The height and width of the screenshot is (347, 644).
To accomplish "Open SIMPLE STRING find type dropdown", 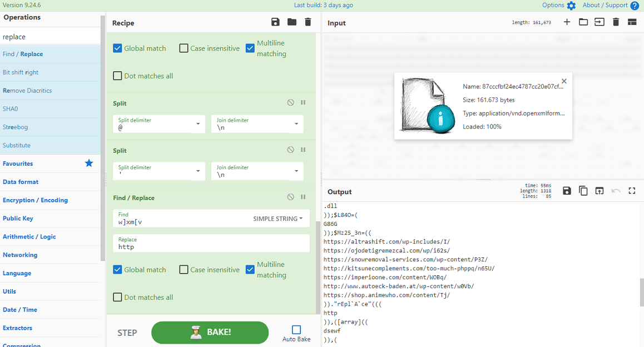I will [x=278, y=219].
